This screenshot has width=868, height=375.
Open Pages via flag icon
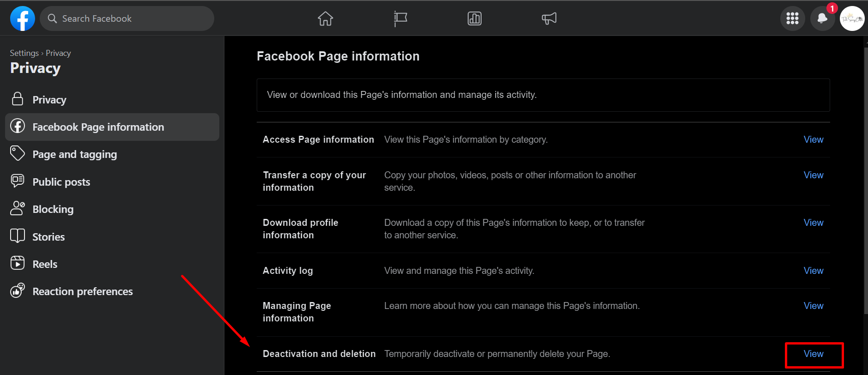pos(400,18)
